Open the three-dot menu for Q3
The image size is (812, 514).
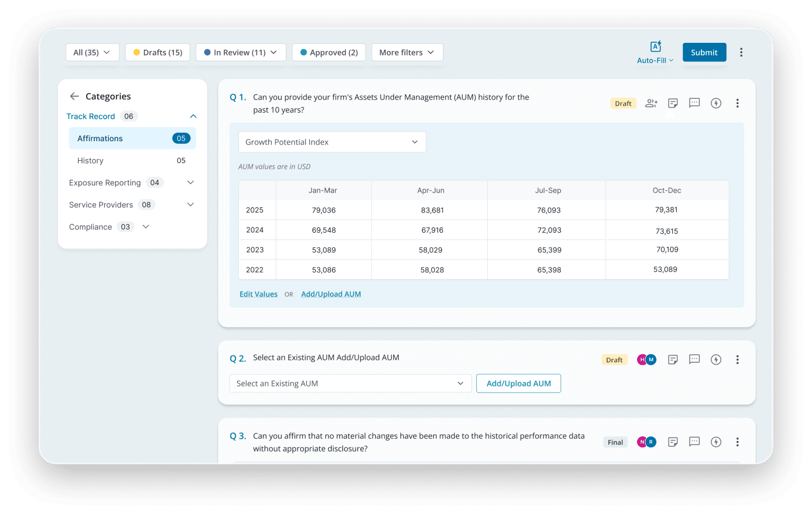737,442
